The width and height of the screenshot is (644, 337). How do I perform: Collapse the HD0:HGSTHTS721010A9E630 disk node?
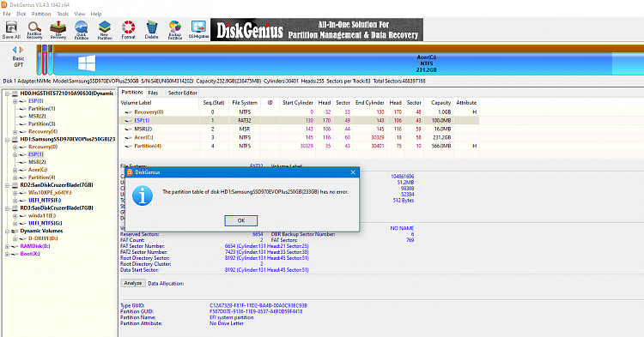(7, 93)
